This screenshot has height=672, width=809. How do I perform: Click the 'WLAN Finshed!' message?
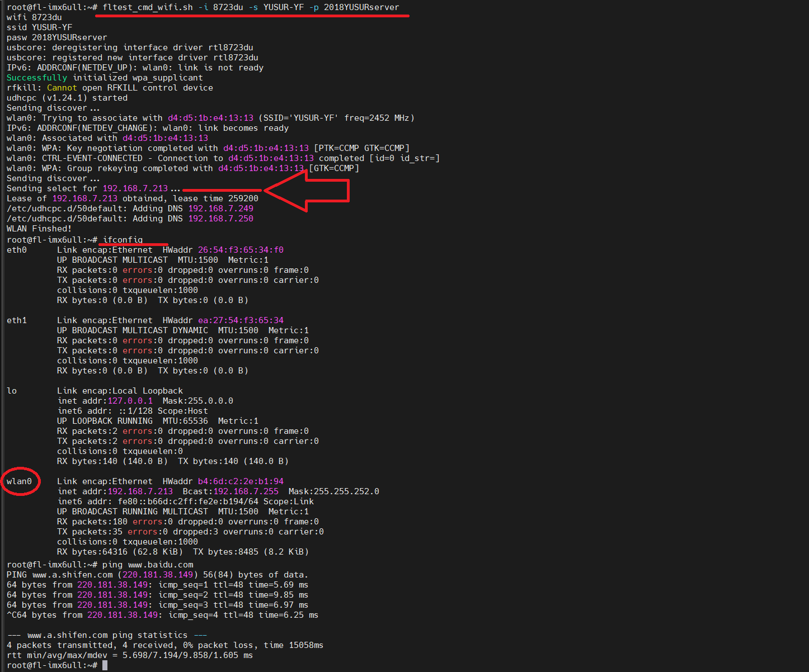click(x=39, y=229)
